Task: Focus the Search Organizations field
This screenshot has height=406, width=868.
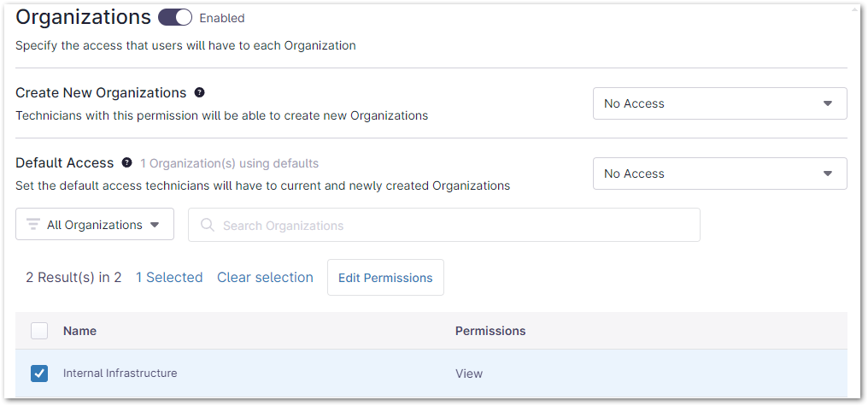Action: (453, 226)
